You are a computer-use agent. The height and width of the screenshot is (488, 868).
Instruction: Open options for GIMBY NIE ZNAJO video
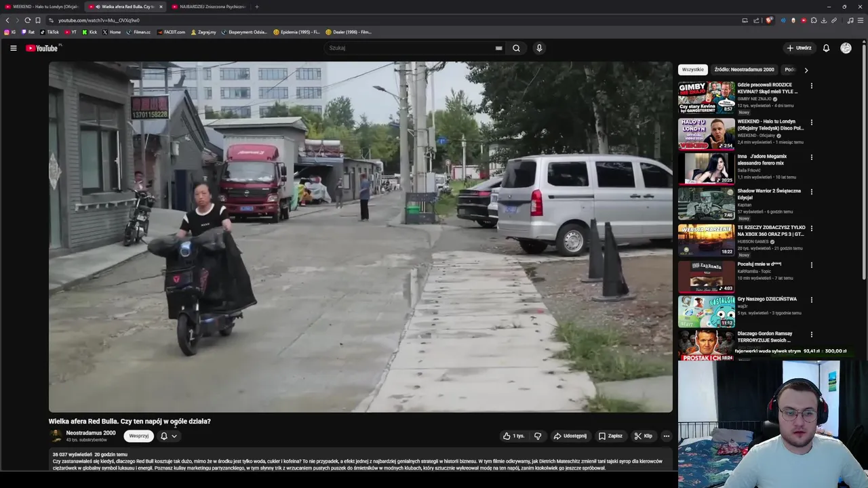pyautogui.click(x=811, y=86)
